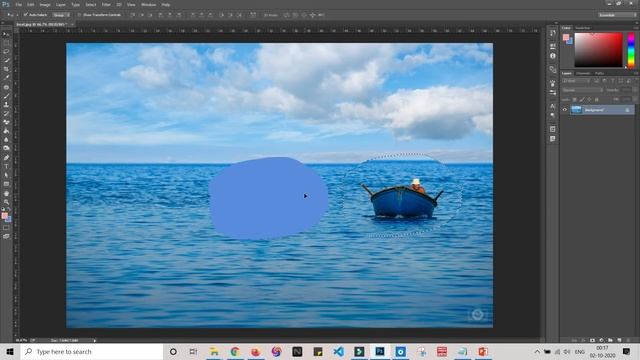
Task: Enable the Auto-Select checkbox
Action: tap(26, 15)
